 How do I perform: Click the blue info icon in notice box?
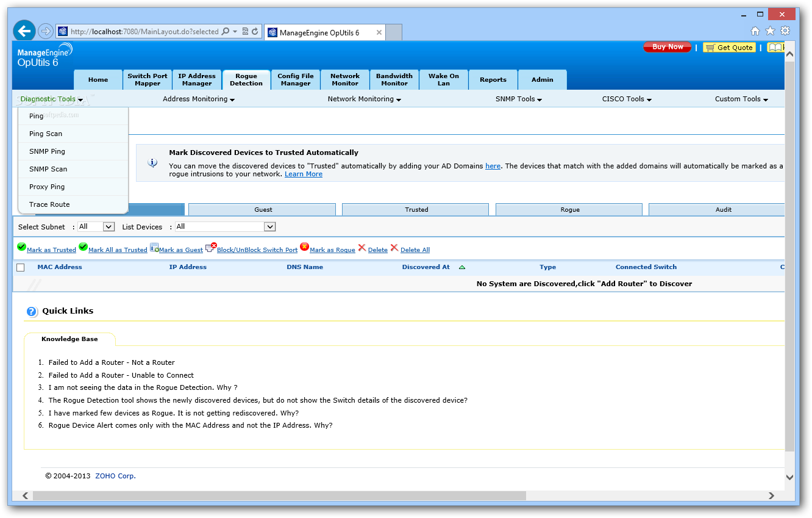click(x=153, y=163)
